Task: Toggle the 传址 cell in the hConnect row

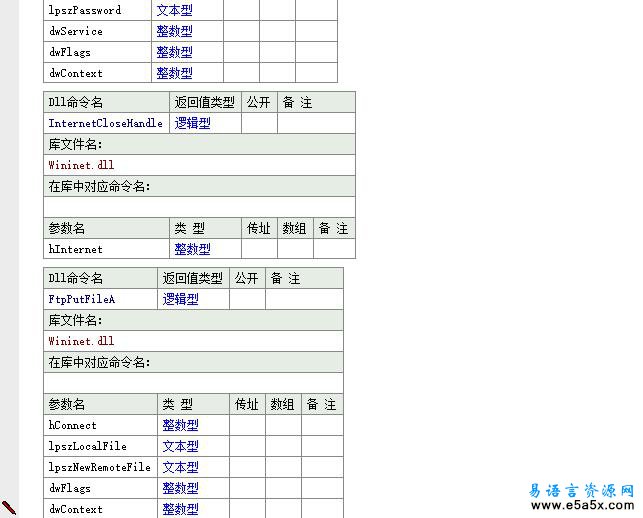Action: (247, 425)
